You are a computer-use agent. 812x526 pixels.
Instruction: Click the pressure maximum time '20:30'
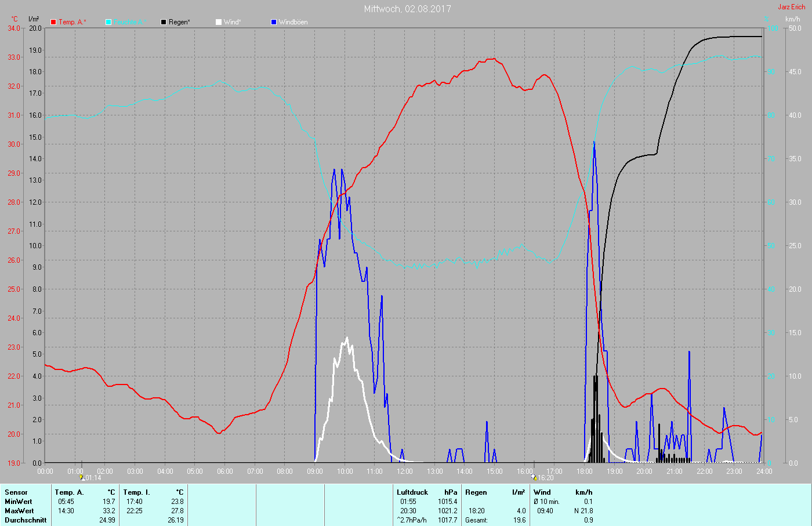(x=408, y=511)
